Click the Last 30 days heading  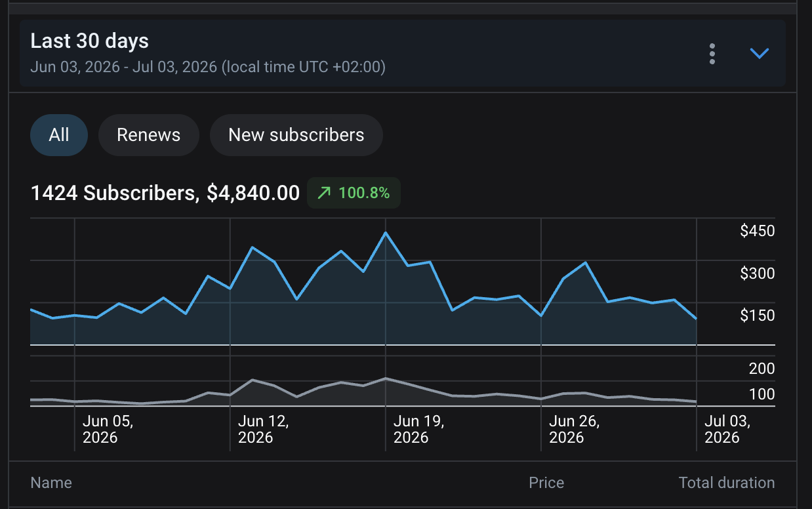[90, 41]
